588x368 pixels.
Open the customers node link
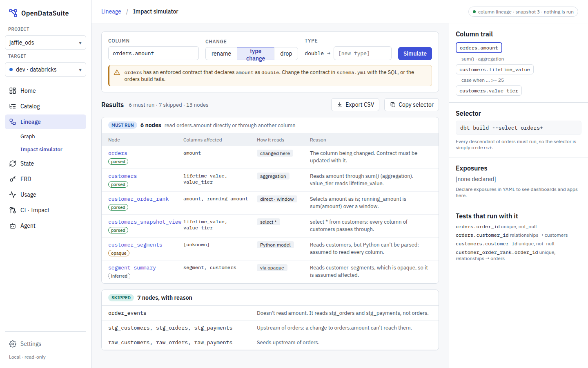click(122, 176)
